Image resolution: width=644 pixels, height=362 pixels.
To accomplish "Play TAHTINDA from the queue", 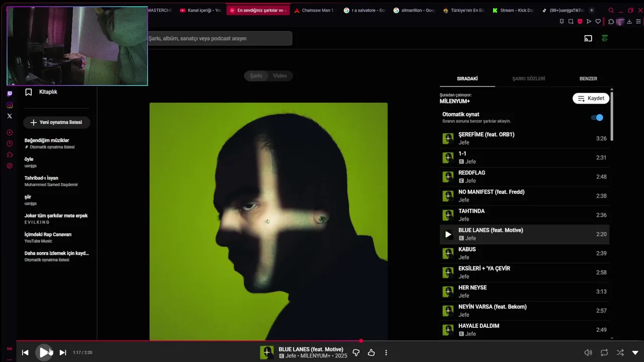I will (524, 215).
